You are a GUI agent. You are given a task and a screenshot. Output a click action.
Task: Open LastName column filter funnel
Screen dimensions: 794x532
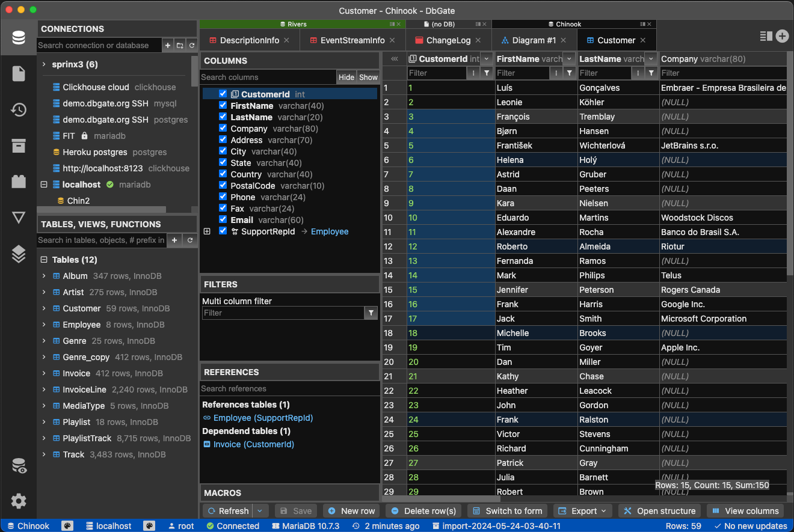pos(651,73)
